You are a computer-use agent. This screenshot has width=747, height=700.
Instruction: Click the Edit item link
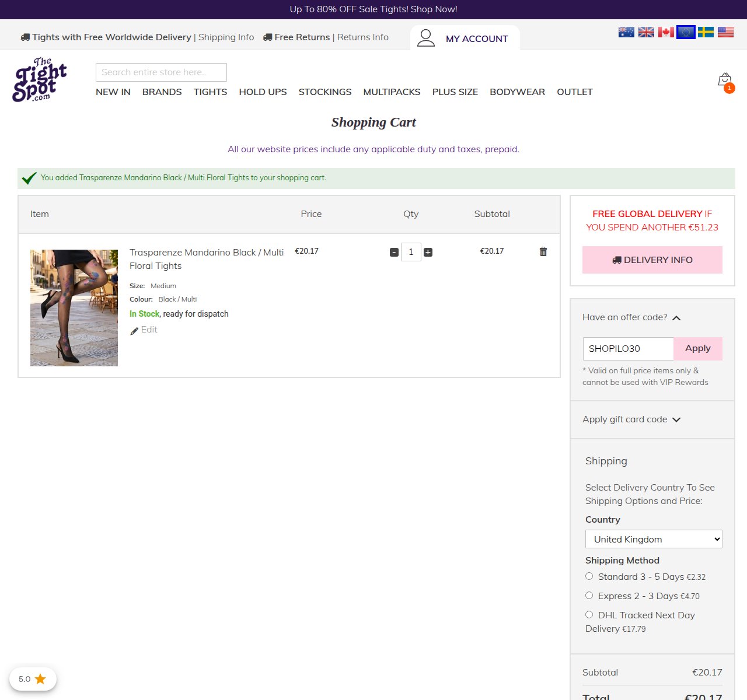pyautogui.click(x=149, y=330)
